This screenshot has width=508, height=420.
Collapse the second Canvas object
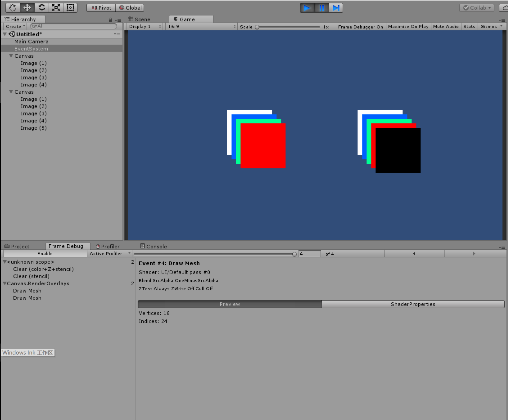tap(11, 92)
